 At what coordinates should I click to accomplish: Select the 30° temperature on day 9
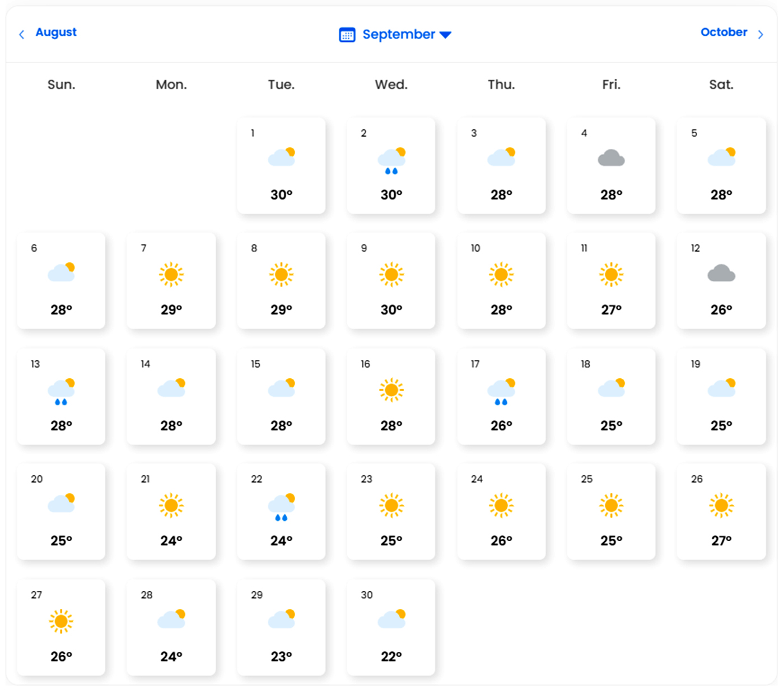(x=391, y=310)
